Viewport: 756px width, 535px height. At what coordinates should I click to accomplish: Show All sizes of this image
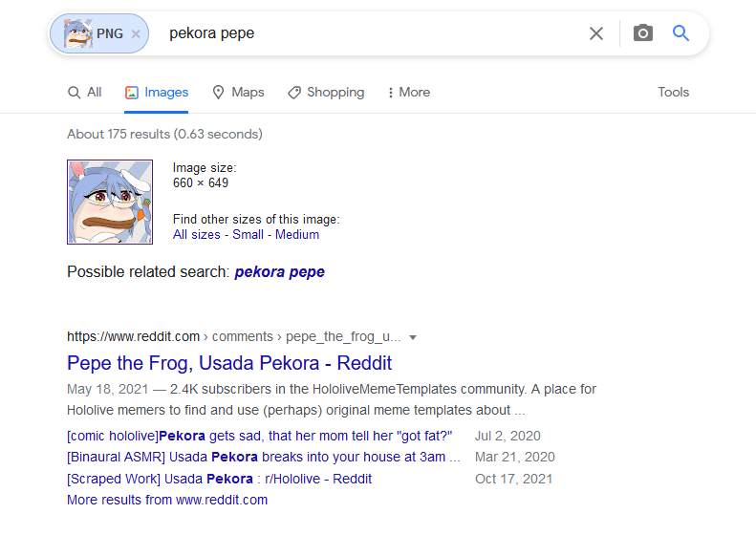click(x=196, y=235)
